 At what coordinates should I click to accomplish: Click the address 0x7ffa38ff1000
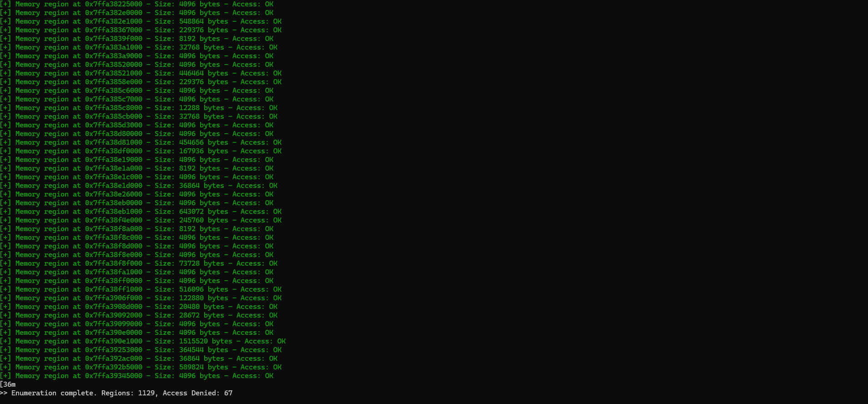pyautogui.click(x=114, y=289)
